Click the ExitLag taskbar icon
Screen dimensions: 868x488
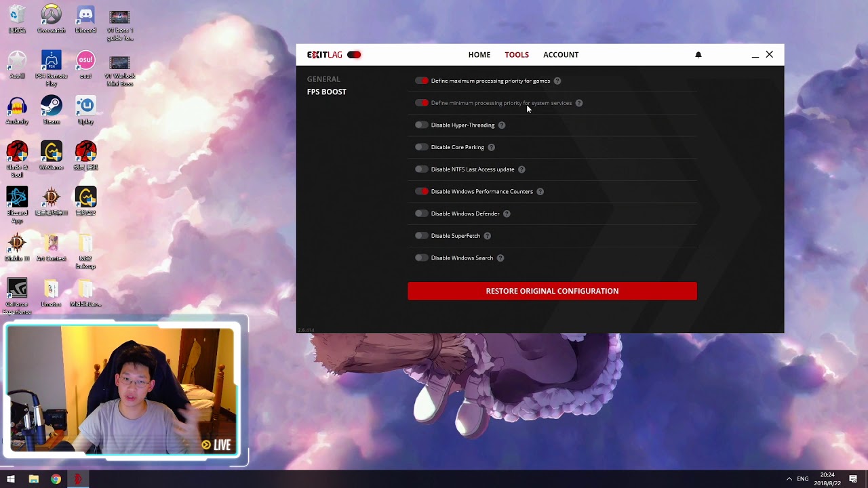pos(78,479)
